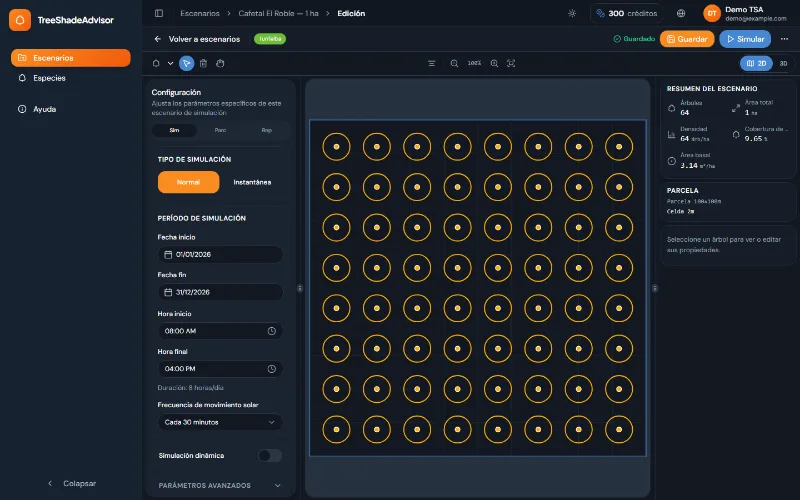Switch to the Sim tab

coord(174,130)
